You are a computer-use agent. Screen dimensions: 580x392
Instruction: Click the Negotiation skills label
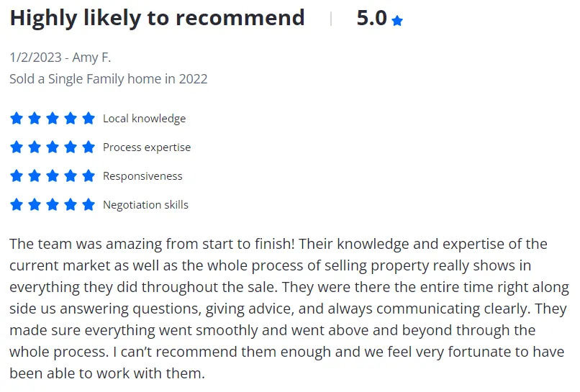pos(145,205)
